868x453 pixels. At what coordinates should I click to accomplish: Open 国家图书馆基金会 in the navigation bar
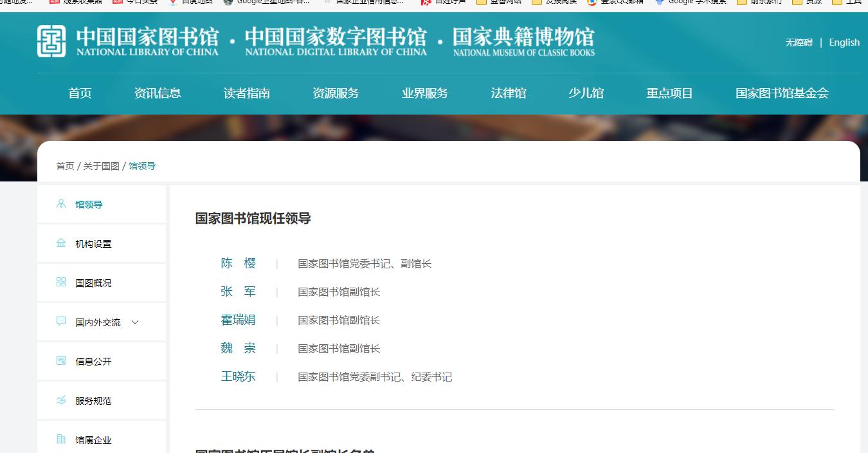click(x=782, y=93)
